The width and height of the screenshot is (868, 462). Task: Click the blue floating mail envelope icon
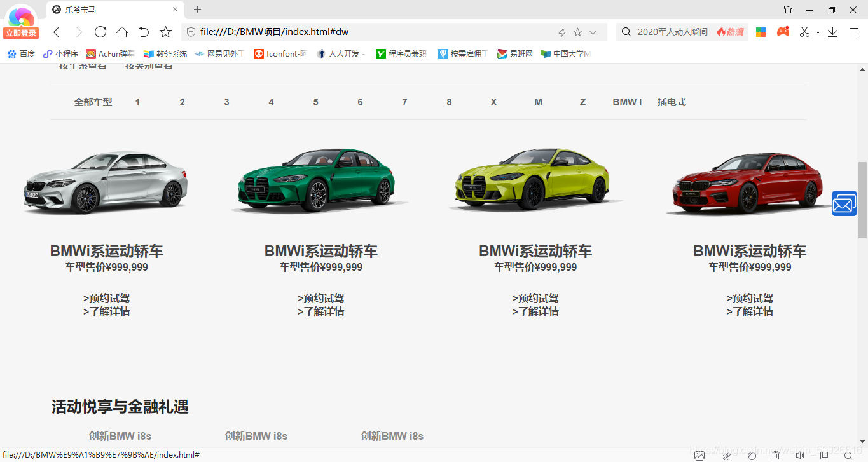(x=844, y=203)
